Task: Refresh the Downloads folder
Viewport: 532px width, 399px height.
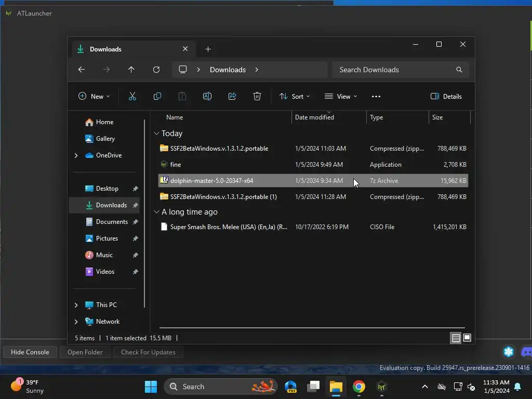Action: [156, 70]
